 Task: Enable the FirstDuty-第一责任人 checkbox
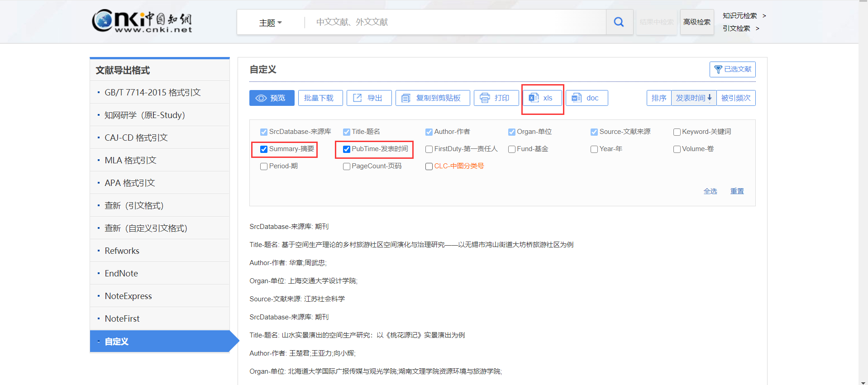pos(429,149)
